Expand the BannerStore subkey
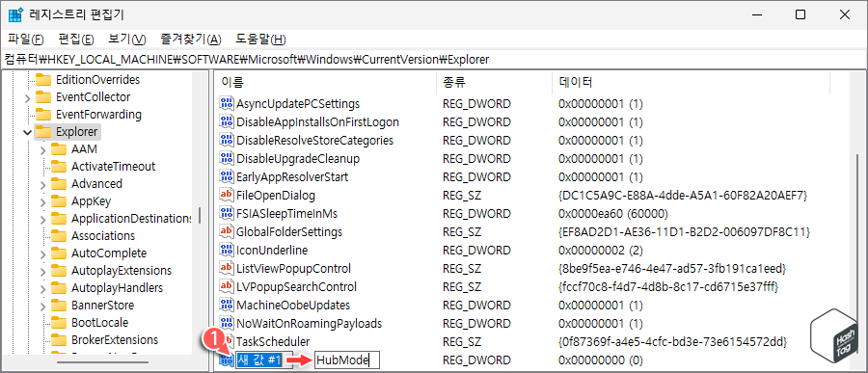Image resolution: width=868 pixels, height=373 pixels. pyautogui.click(x=43, y=306)
